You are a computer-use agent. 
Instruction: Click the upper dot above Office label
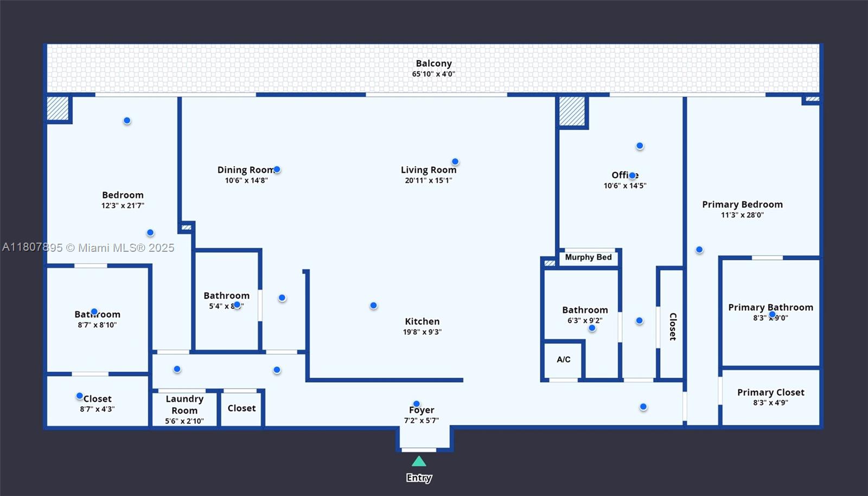[640, 145]
